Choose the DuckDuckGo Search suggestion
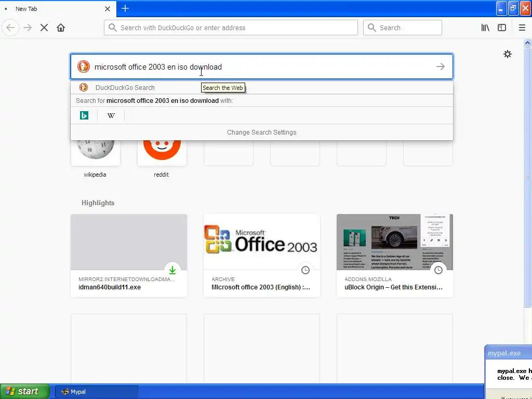 click(262, 87)
